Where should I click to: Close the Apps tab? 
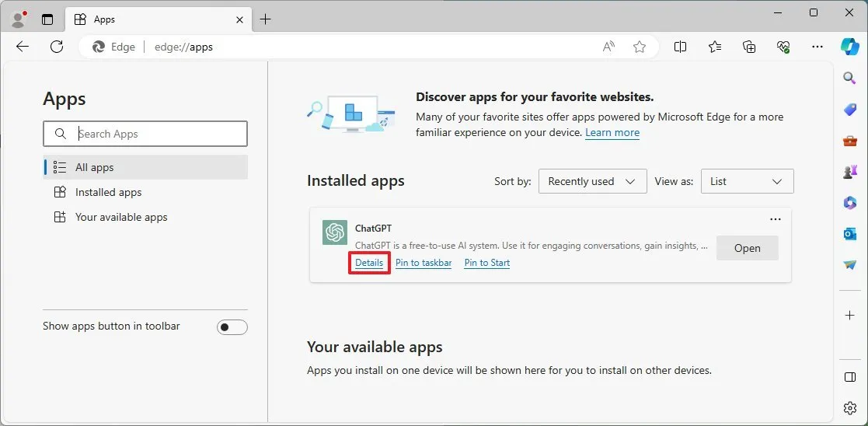coord(239,19)
